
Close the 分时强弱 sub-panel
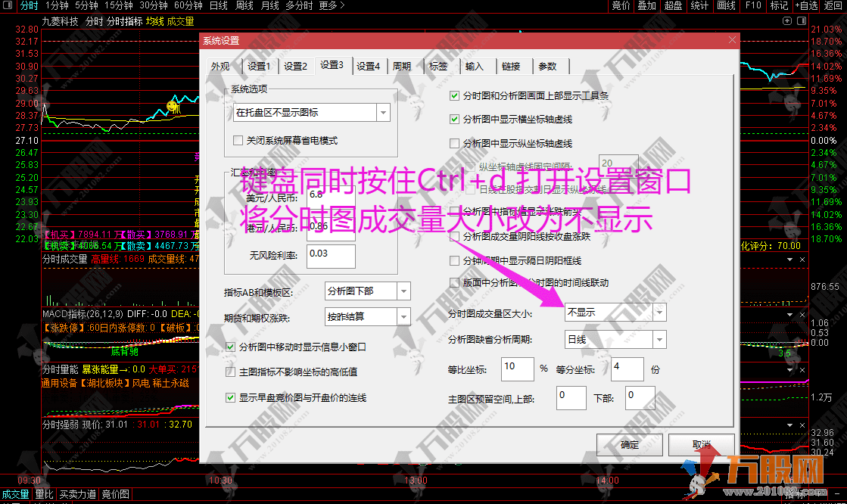click(x=802, y=425)
